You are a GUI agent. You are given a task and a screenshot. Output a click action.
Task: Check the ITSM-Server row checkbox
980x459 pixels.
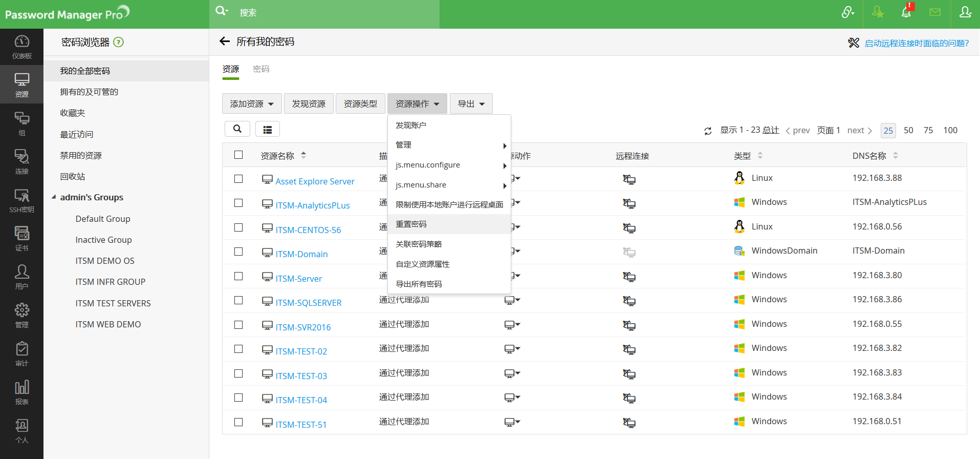click(238, 276)
